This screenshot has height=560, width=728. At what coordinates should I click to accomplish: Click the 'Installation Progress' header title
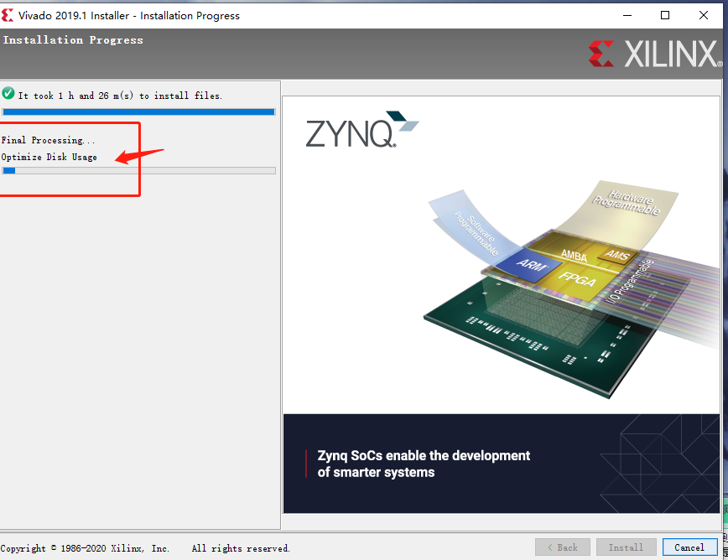click(73, 40)
